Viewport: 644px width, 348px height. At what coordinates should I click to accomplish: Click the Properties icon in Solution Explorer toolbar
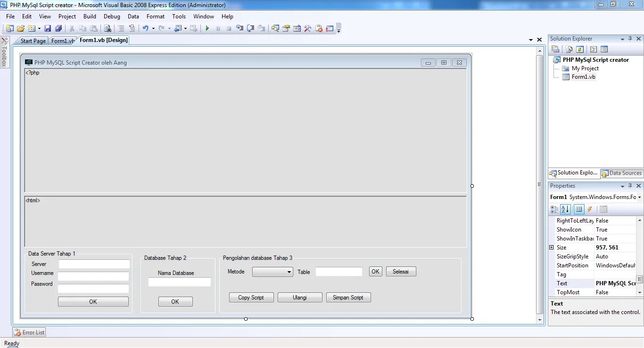point(555,49)
